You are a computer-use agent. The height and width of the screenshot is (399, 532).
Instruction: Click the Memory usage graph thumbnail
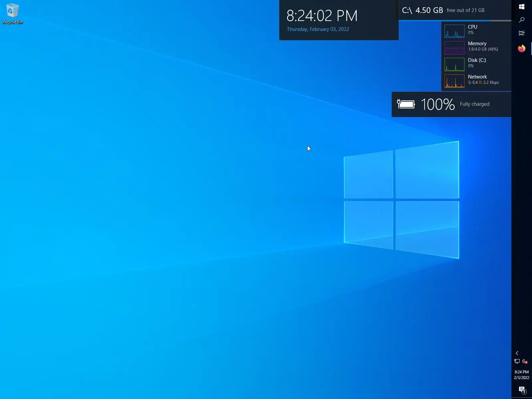coord(455,48)
